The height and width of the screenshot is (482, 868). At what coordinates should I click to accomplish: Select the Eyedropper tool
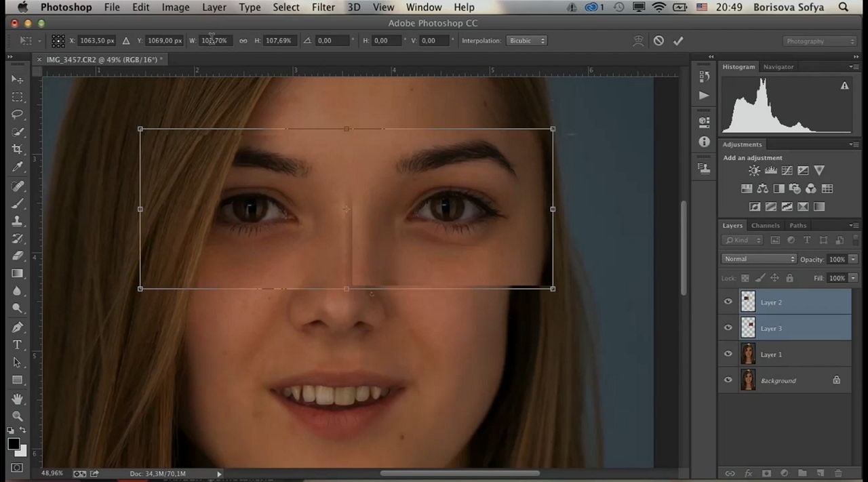pyautogui.click(x=18, y=167)
